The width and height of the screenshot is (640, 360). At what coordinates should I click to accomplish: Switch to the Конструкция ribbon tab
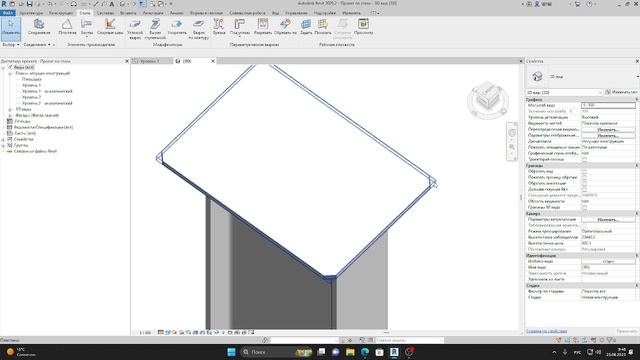click(x=61, y=13)
